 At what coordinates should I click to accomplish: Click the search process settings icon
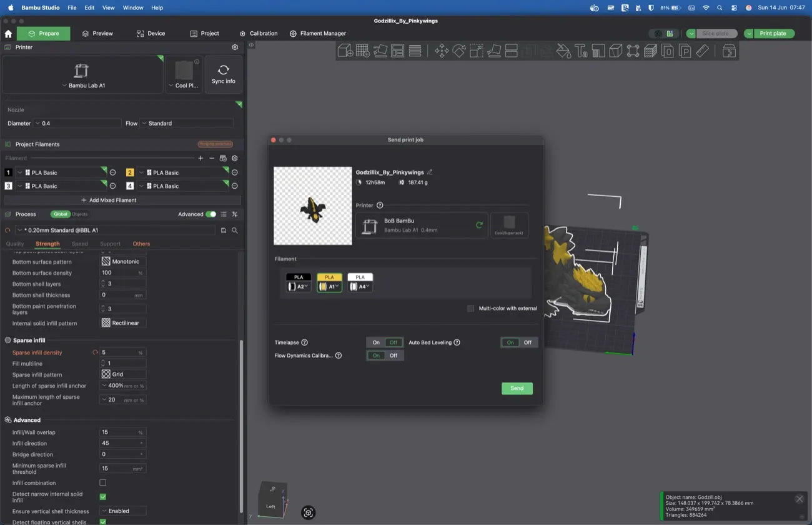pos(235,231)
